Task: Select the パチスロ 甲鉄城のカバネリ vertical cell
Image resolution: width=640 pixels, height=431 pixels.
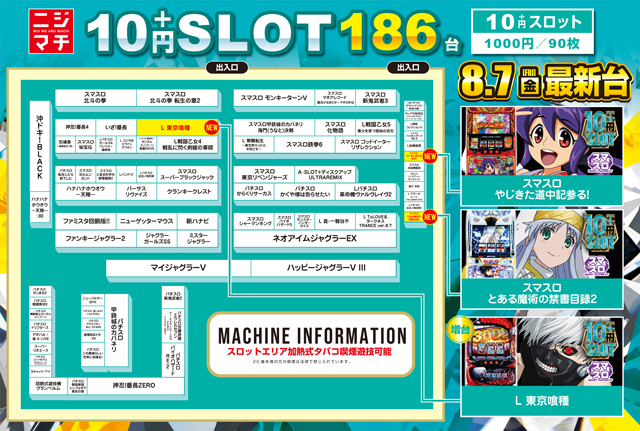Action: click(117, 330)
